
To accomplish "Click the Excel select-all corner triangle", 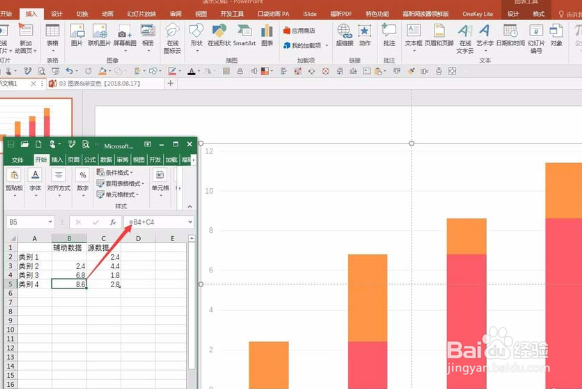I will tap(12, 238).
